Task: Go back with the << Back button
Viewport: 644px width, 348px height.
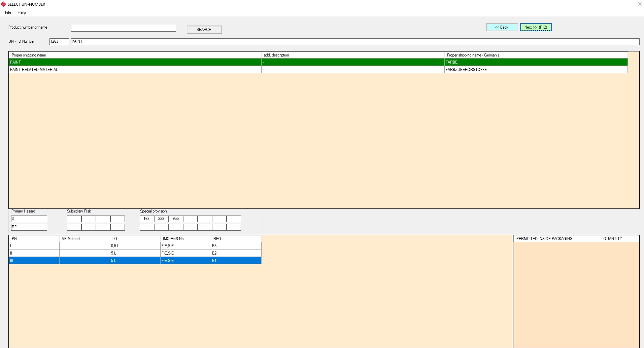Action: [x=502, y=27]
